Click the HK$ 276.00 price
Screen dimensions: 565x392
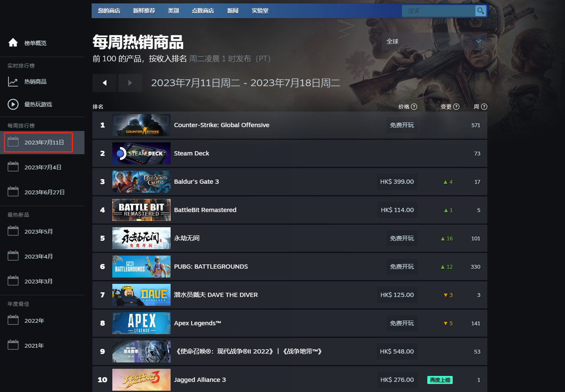pos(397,380)
